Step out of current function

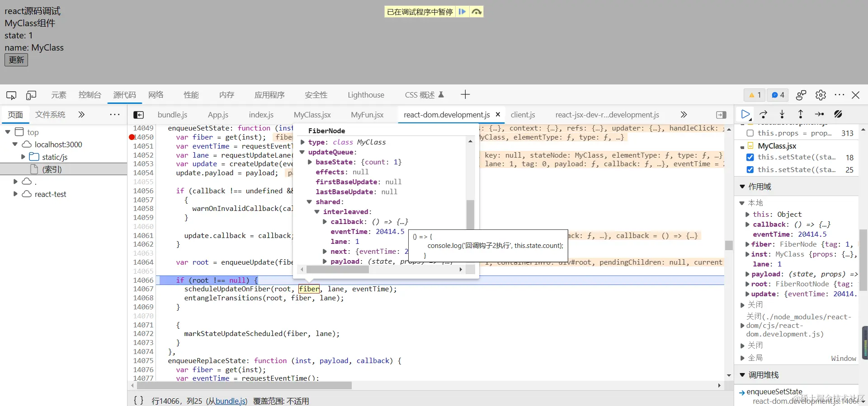click(801, 114)
